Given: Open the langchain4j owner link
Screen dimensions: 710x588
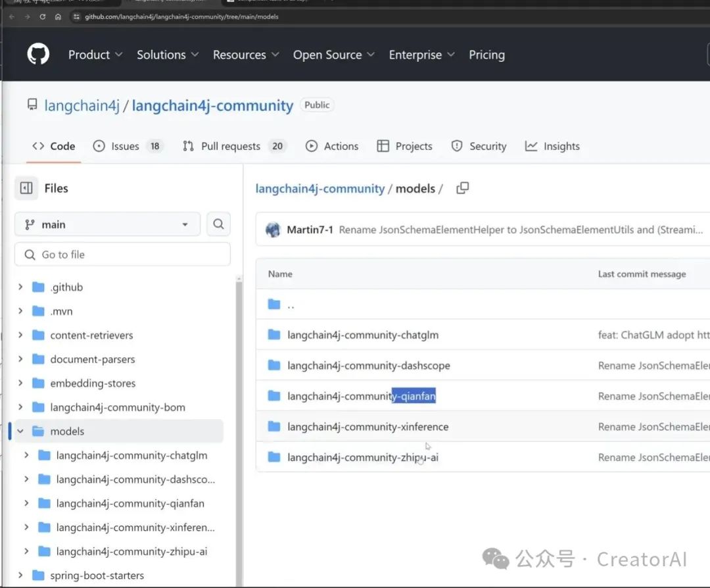Looking at the screenshot, I should point(82,105).
